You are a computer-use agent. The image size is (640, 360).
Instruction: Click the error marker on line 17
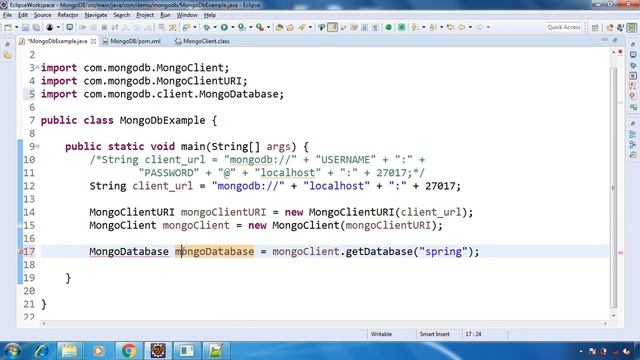click(x=20, y=252)
